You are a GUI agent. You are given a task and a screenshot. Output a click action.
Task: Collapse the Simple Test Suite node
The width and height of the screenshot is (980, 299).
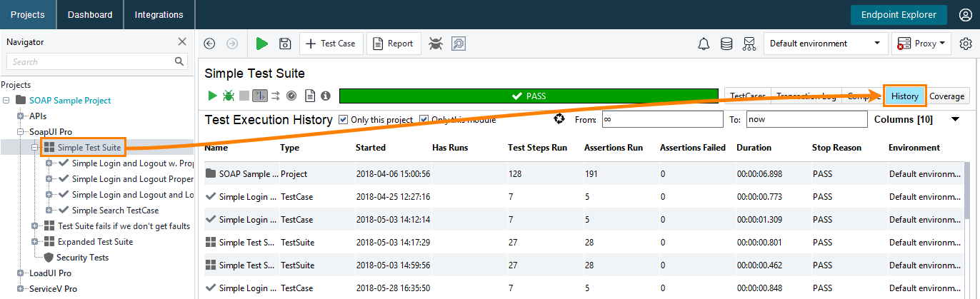[35, 148]
